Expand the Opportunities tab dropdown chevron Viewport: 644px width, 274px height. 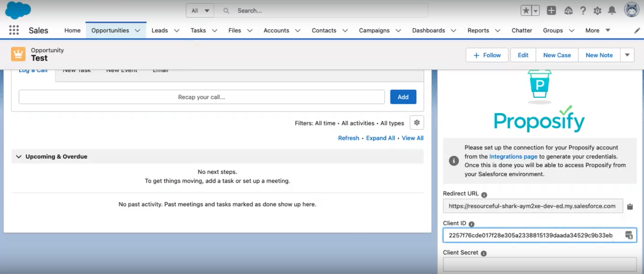138,30
